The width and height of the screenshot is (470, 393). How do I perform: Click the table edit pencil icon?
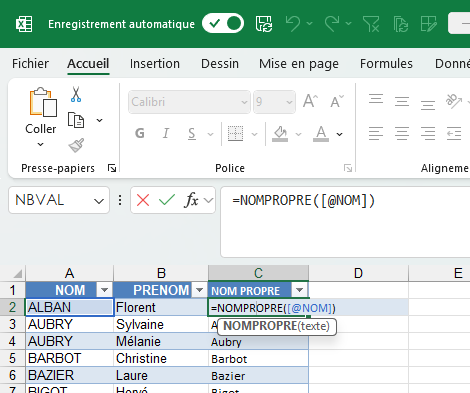pos(428,24)
